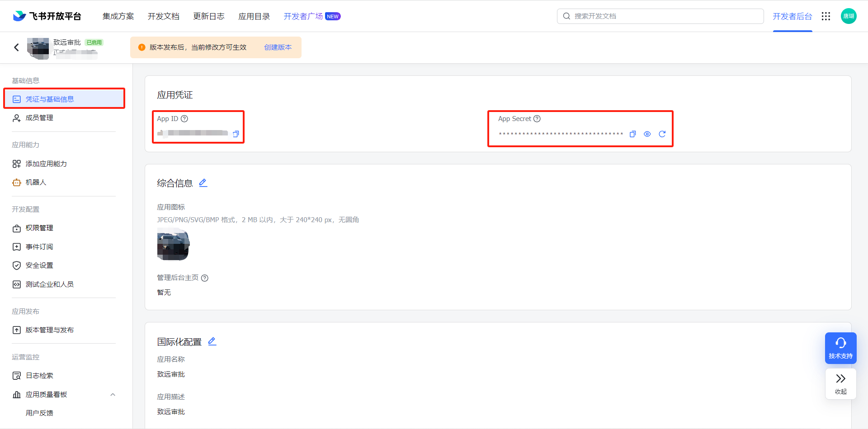This screenshot has width=868, height=429.
Task: Copy the App ID value
Action: (236, 134)
